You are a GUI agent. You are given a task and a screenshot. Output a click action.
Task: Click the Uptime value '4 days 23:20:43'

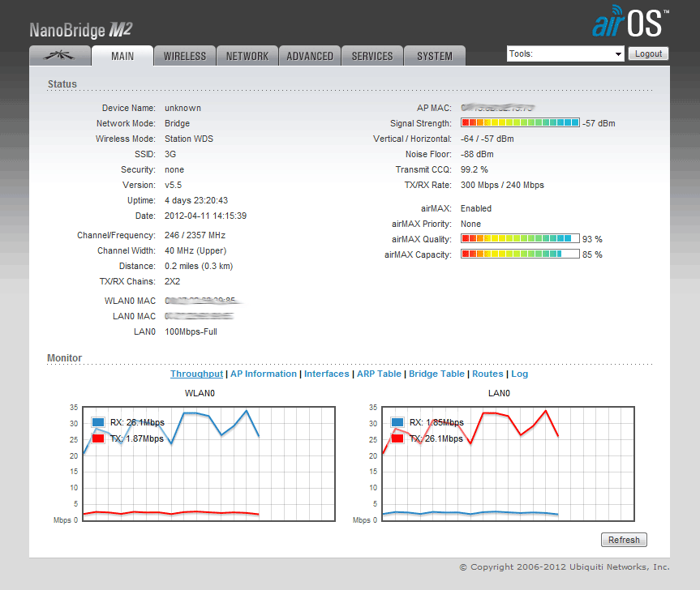click(196, 200)
